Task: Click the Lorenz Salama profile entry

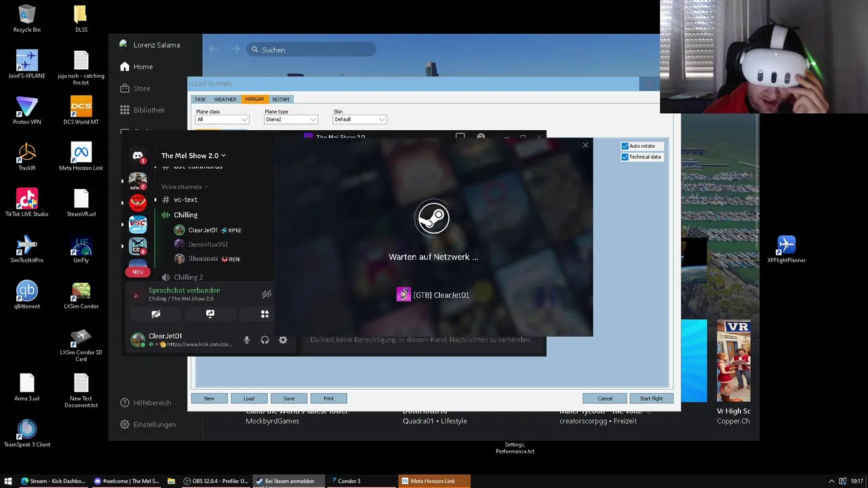Action: point(150,45)
